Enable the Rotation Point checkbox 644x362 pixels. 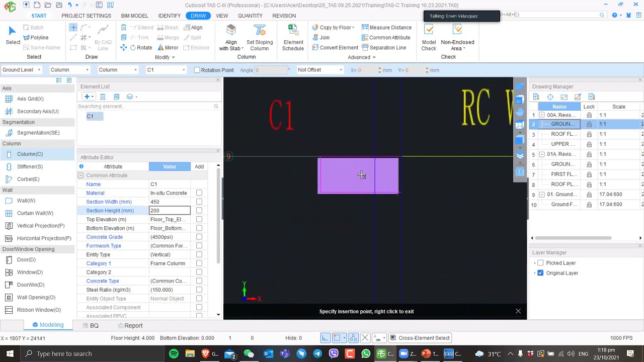[x=197, y=70]
